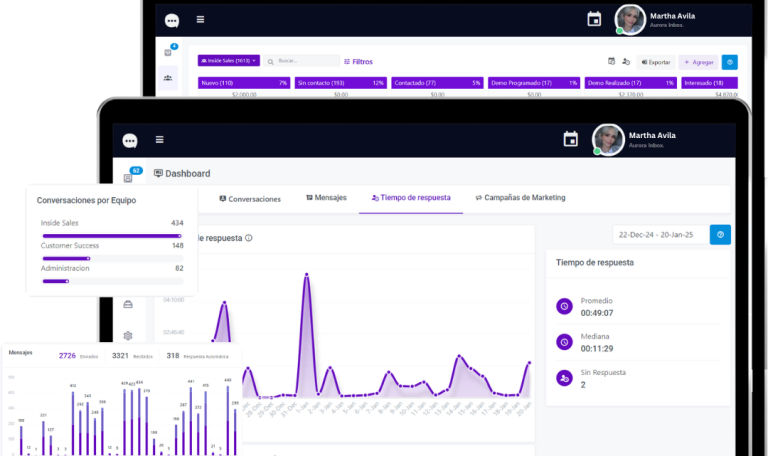Click inbox tray icon above settings gear
Screen dimensions: 768x456
(x=128, y=305)
